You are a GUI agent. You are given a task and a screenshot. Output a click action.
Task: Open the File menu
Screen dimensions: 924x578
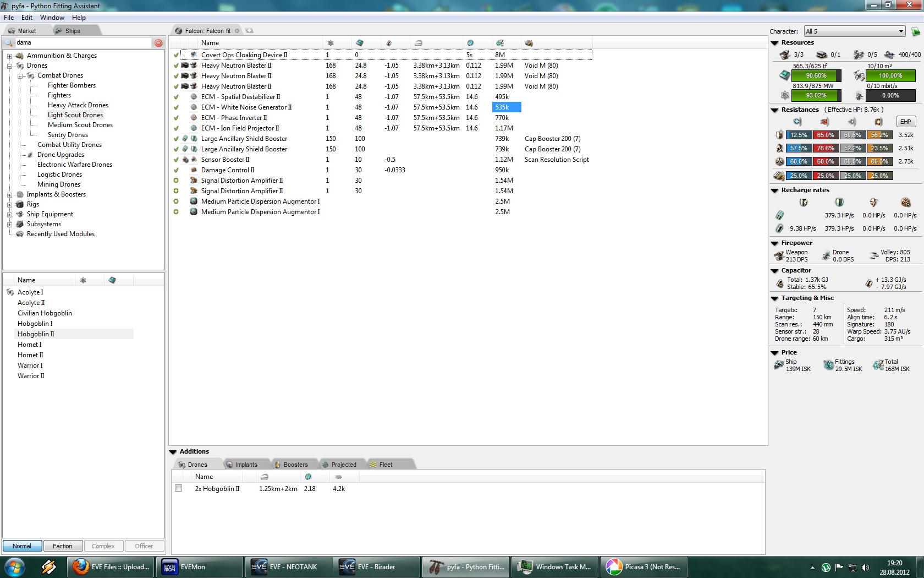[x=9, y=18]
